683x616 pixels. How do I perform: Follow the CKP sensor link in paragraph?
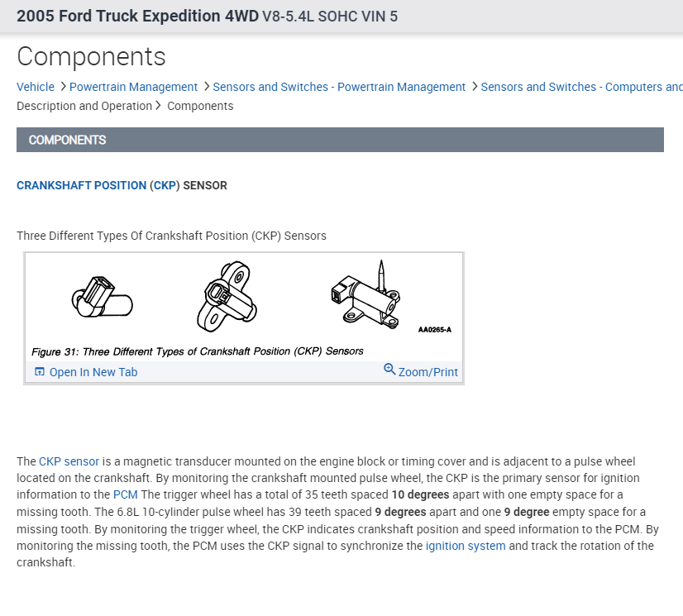point(69,461)
